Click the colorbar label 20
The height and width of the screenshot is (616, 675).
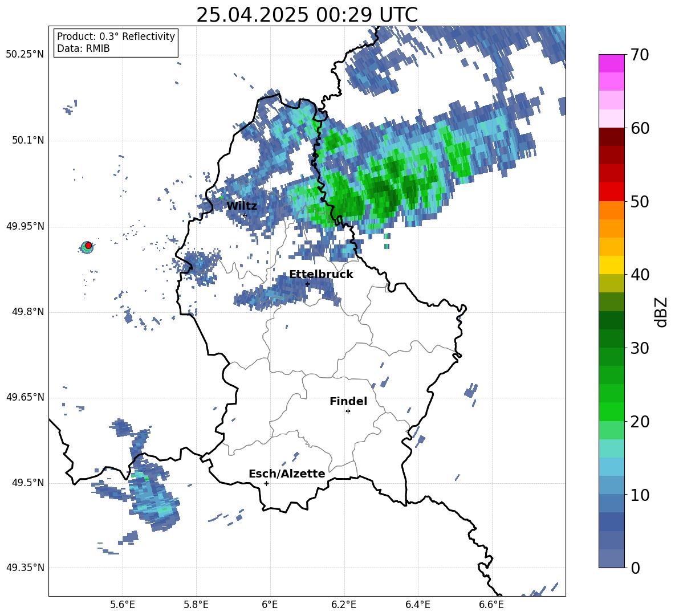coord(640,422)
